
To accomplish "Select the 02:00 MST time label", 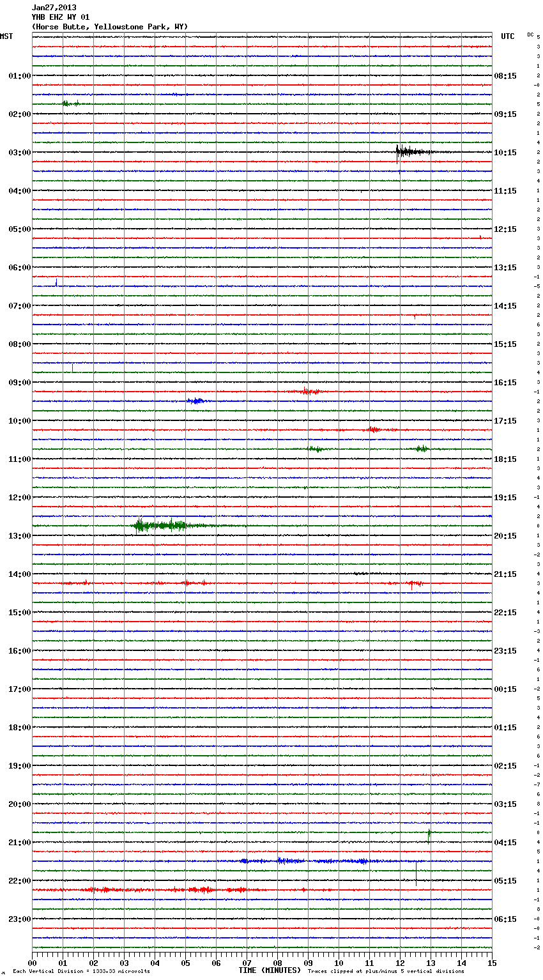I will (x=20, y=114).
